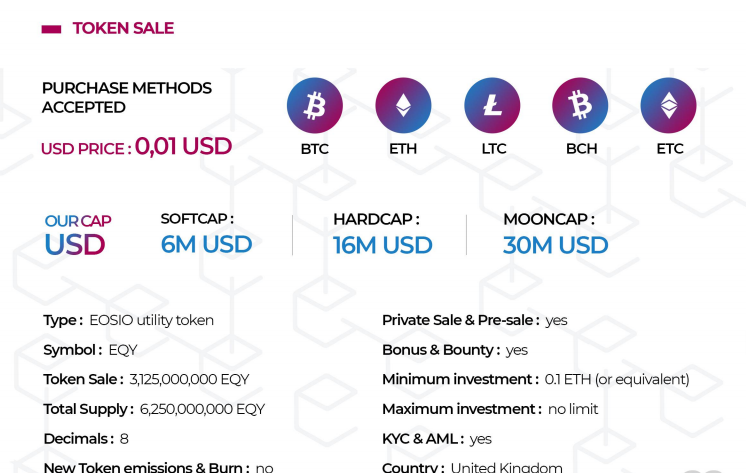Click the 6,250,000,000 EQY total supply
Viewport: 746px width, 473px height.
click(x=202, y=409)
